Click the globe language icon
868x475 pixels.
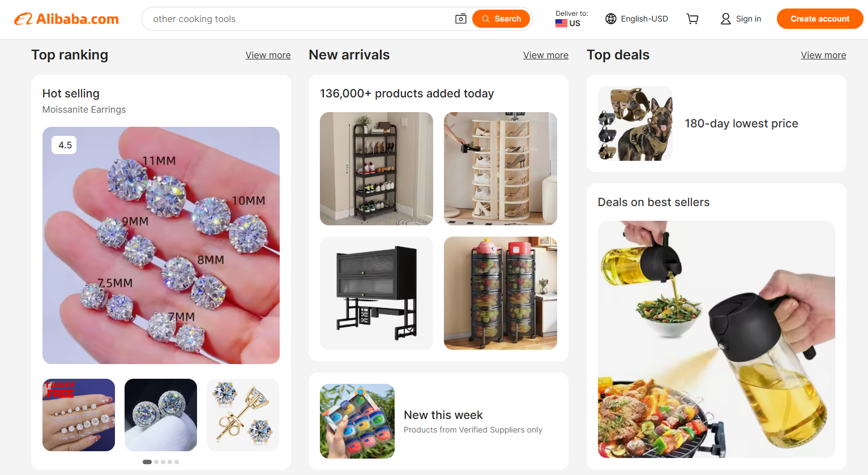[610, 19]
